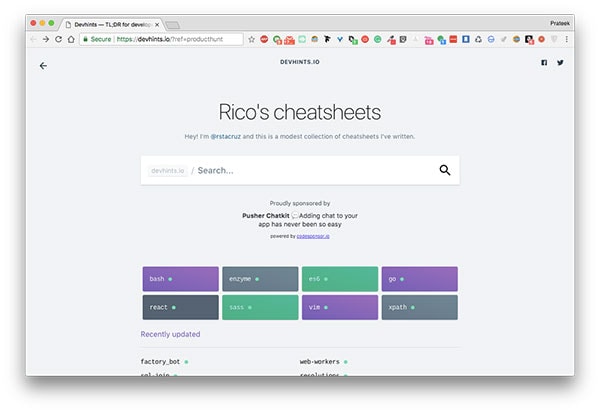
Task: Open the web-workers cheatsheet
Action: [320, 362]
